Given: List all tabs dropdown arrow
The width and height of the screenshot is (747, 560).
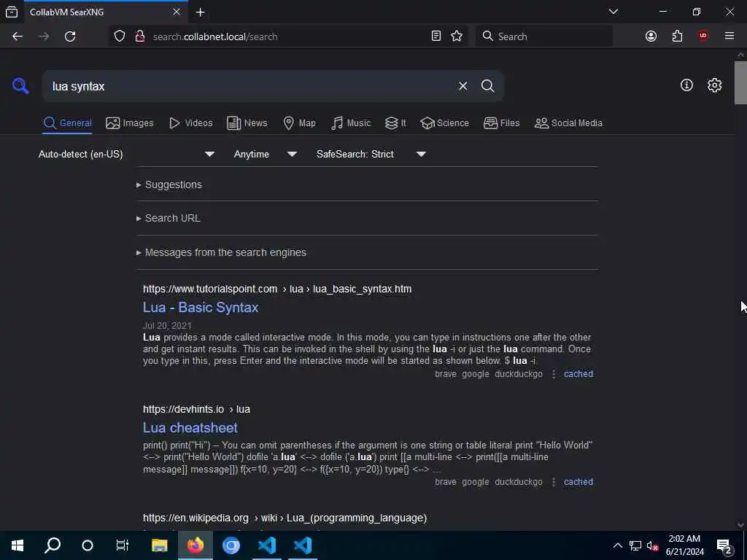Looking at the screenshot, I should tap(613, 12).
